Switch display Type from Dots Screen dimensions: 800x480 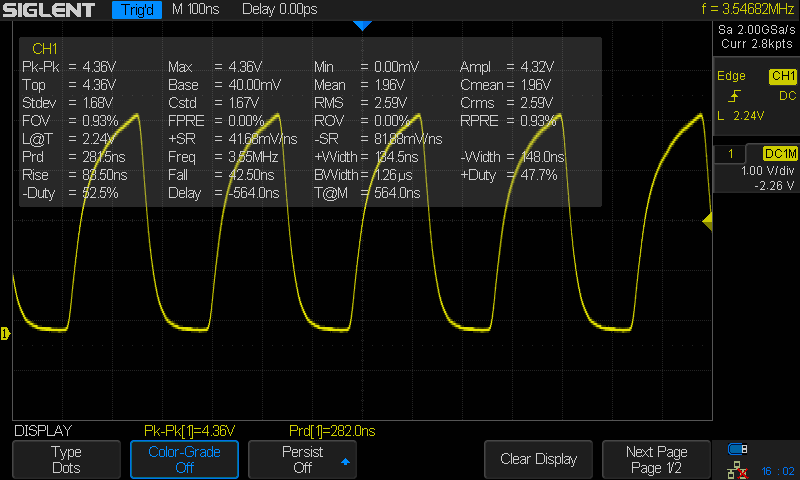[x=66, y=459]
